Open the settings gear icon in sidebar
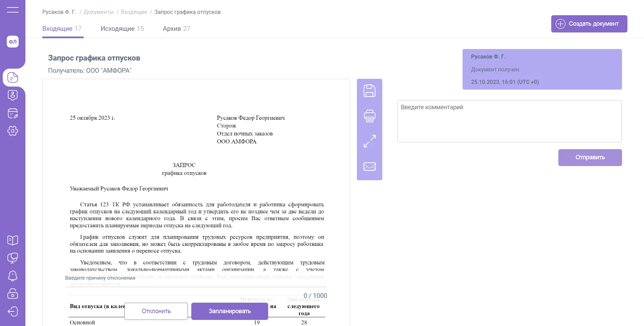The height and width of the screenshot is (326, 644). click(x=13, y=131)
